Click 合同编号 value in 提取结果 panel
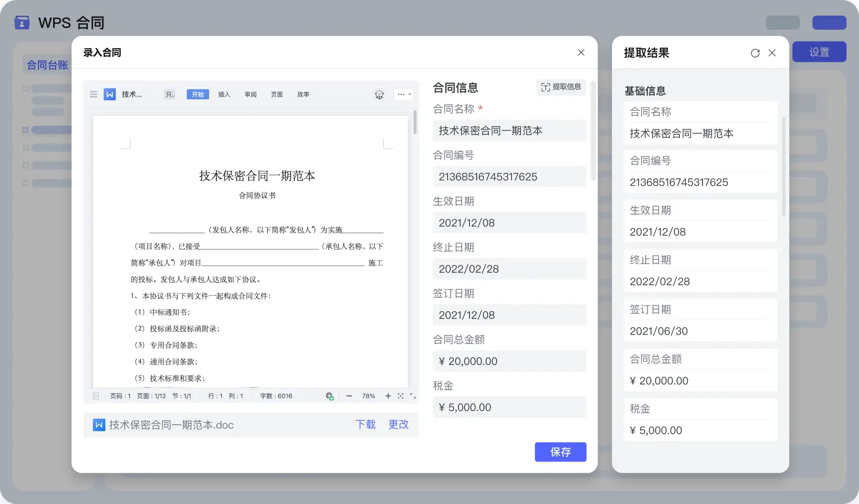The width and height of the screenshot is (859, 504). [x=679, y=182]
